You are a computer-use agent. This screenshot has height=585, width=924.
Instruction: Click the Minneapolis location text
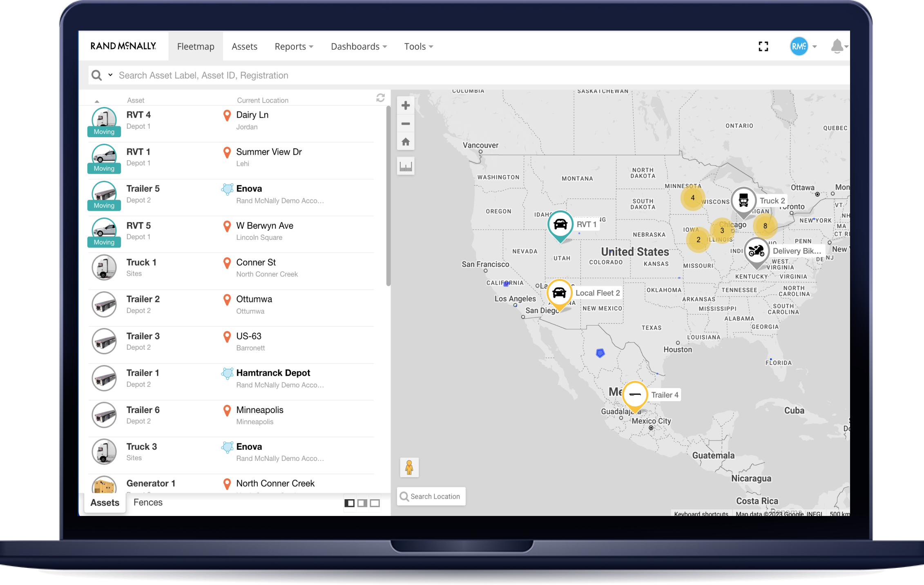click(259, 410)
